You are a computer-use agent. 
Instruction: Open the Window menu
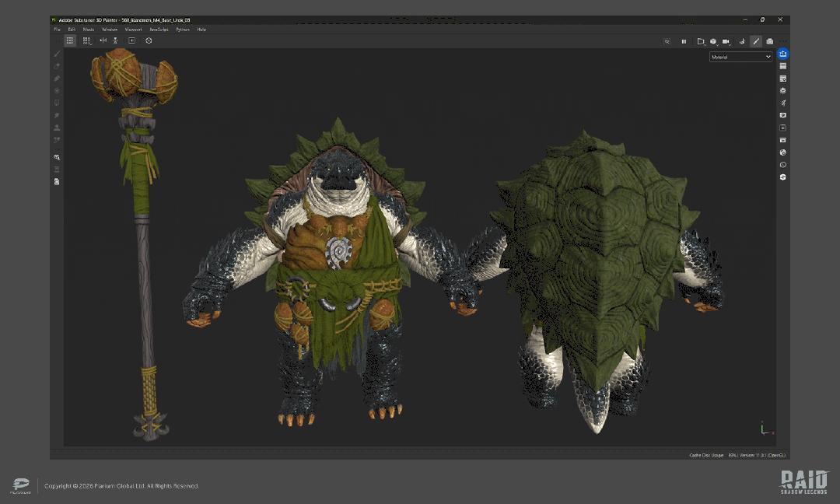pos(110,30)
